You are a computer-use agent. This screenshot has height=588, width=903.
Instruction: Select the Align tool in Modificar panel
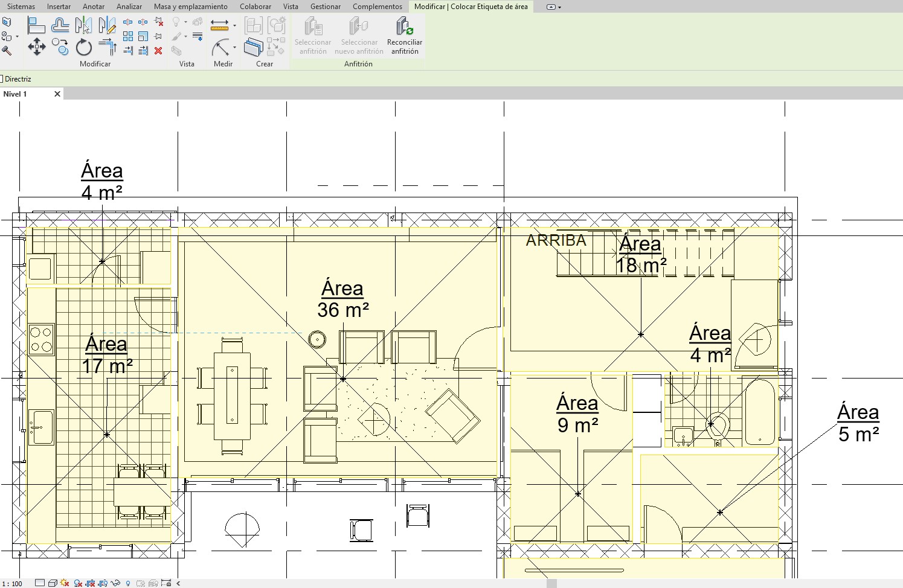click(x=37, y=25)
